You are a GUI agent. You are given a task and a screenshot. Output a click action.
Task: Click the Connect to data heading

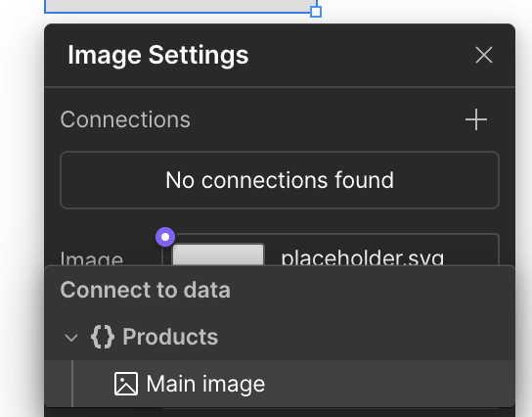coord(145,290)
